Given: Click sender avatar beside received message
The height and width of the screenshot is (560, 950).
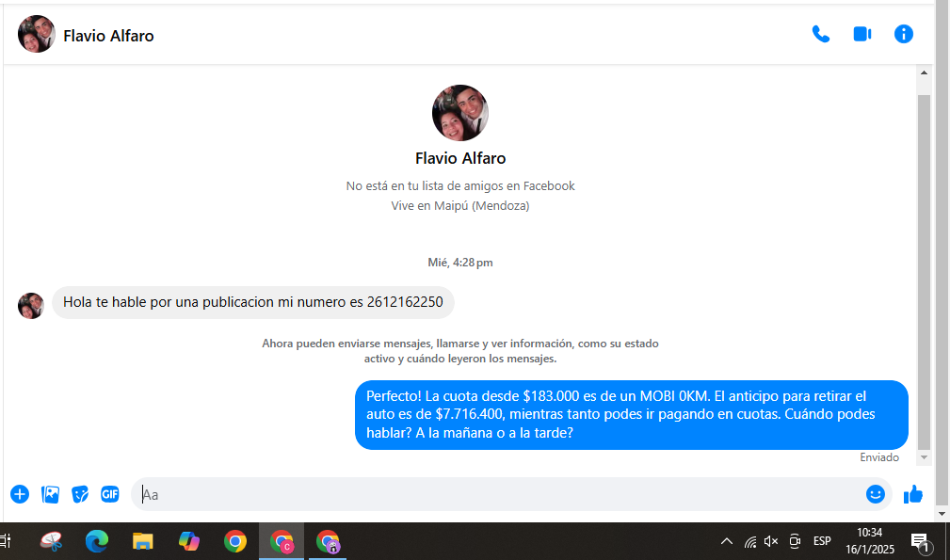Looking at the screenshot, I should click(31, 306).
